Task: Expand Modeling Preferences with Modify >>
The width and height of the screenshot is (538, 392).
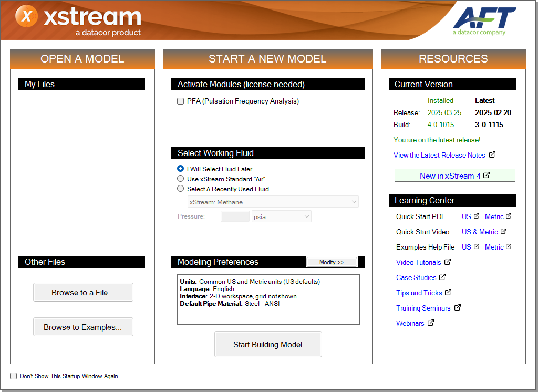Action: (332, 262)
